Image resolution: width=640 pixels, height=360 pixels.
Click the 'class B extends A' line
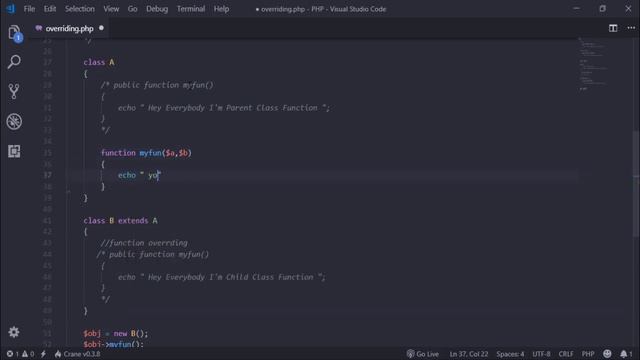pyautogui.click(x=120, y=221)
